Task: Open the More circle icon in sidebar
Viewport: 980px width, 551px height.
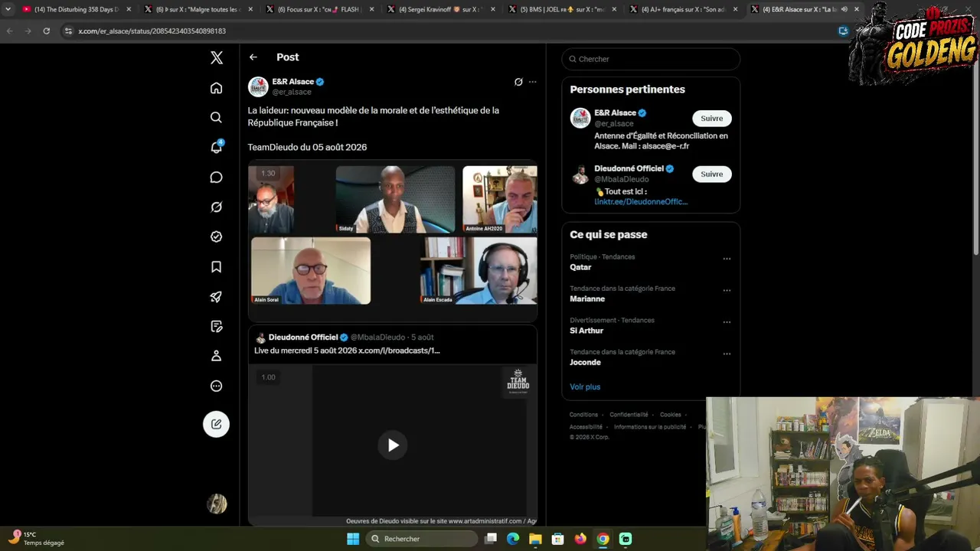Action: coord(217,386)
